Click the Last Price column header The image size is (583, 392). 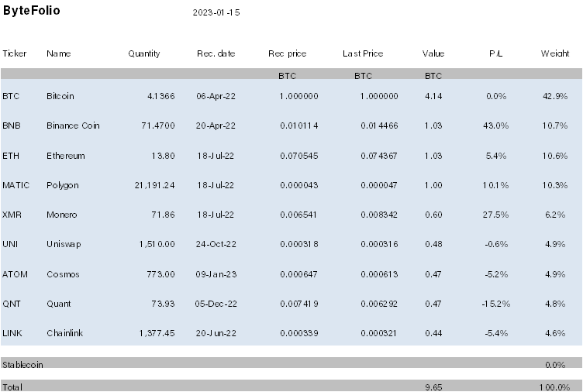coord(363,53)
